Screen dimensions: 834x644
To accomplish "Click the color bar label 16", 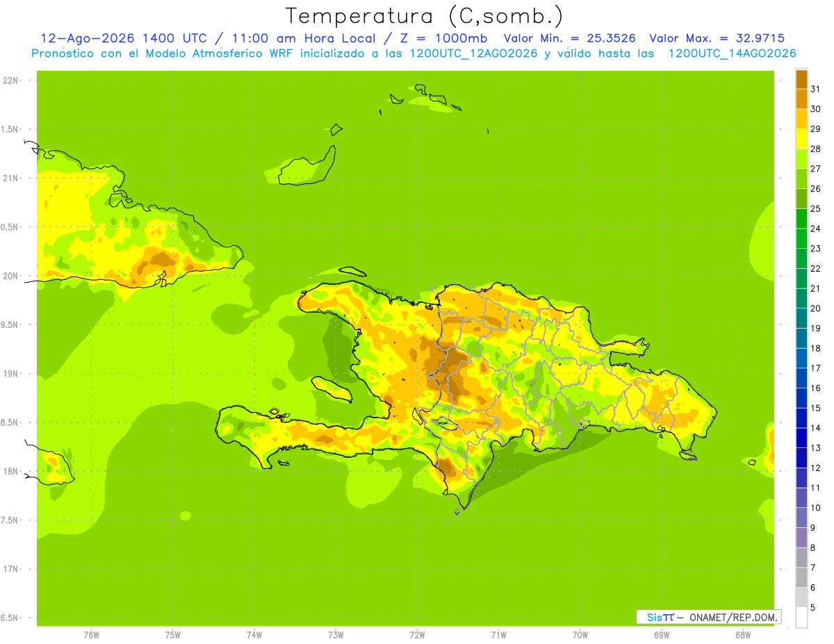I will tap(815, 388).
